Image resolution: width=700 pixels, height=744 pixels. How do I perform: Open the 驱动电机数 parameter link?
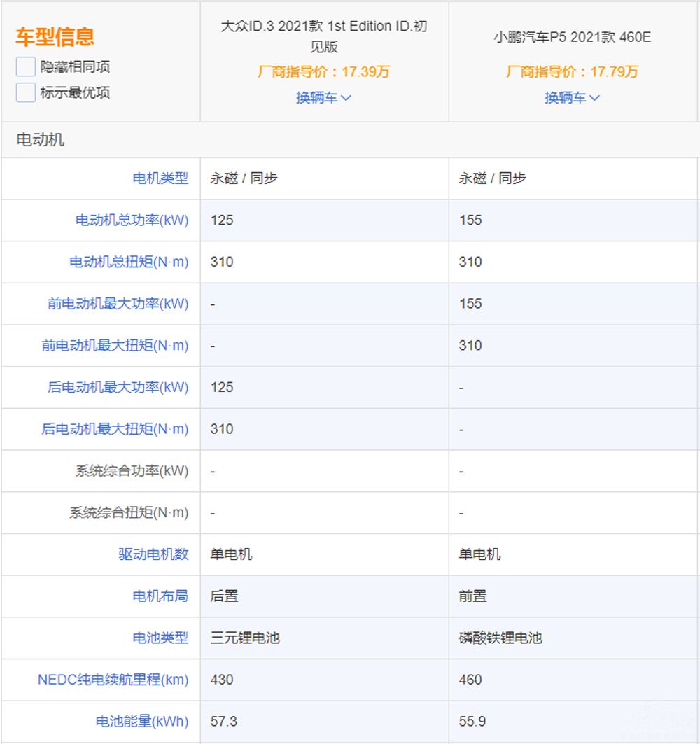pyautogui.click(x=153, y=554)
